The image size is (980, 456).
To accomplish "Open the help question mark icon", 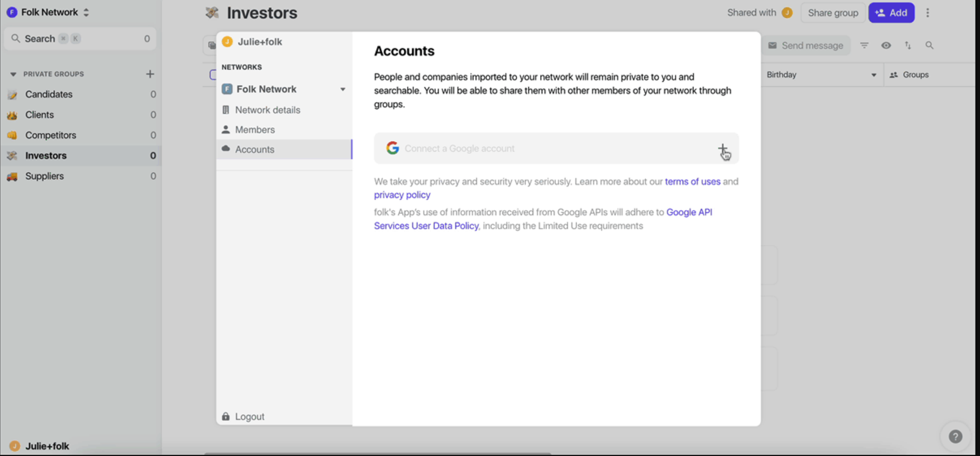I will [955, 437].
